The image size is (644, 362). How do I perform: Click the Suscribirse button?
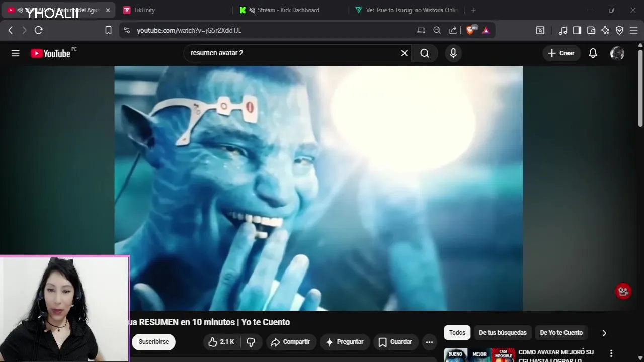pos(153,342)
